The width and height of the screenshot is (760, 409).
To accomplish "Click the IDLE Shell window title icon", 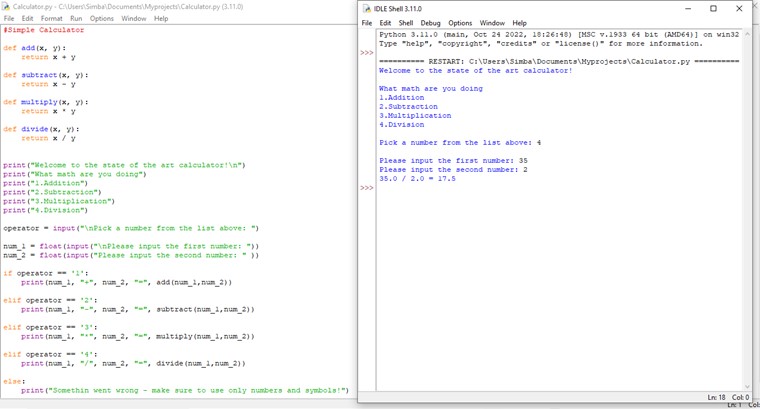I will tap(367, 8).
